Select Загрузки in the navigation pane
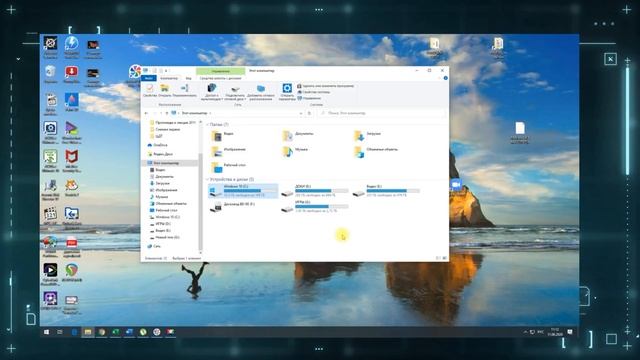640x360 pixels. (160, 183)
